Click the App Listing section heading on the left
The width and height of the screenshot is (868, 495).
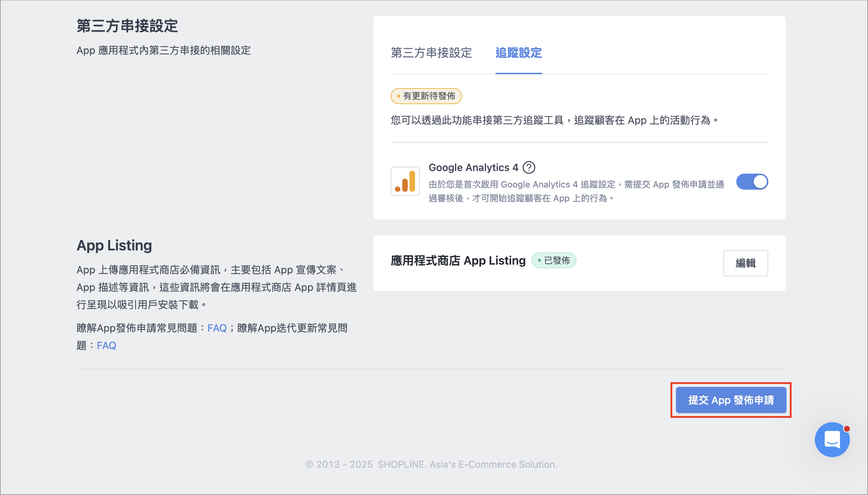[114, 246]
